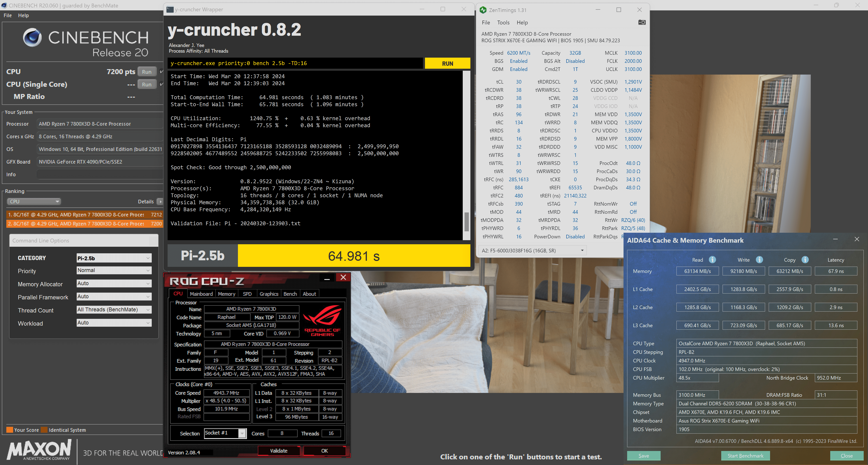Open the ZenTimings File menu
Viewport: 868px width, 465px height.
[x=486, y=23]
